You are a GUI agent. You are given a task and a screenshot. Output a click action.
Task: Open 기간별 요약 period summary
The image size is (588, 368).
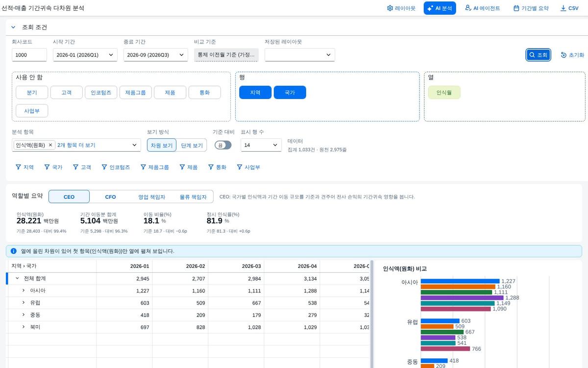531,8
